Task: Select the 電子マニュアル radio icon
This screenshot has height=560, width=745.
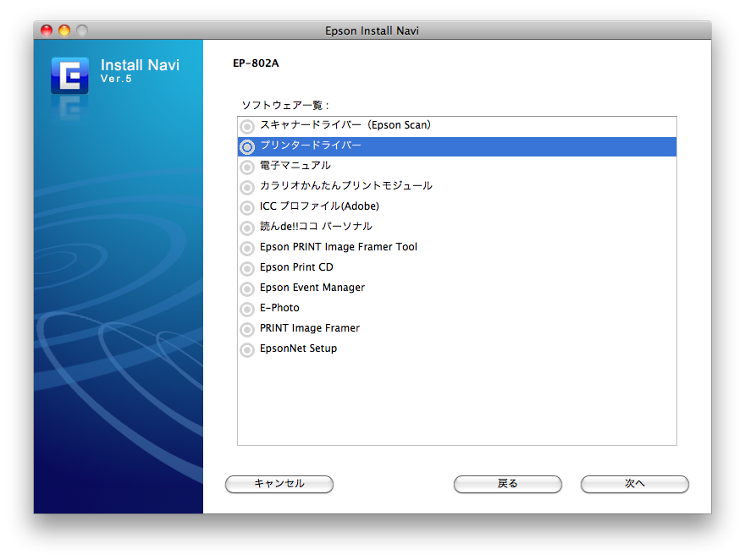Action: (247, 167)
